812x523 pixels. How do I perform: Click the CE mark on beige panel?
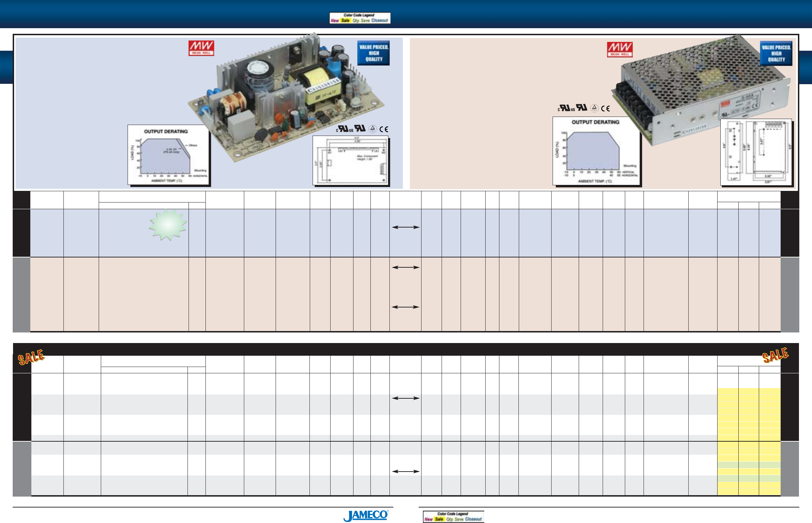pos(605,108)
